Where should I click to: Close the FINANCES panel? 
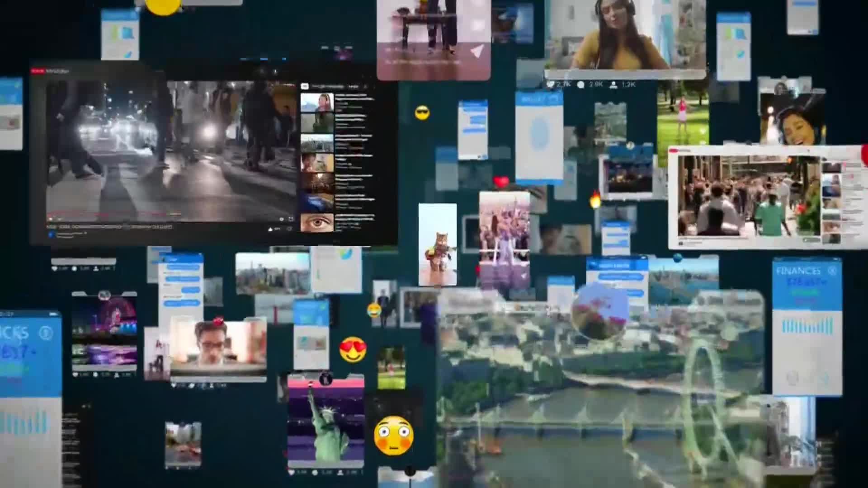click(x=832, y=271)
